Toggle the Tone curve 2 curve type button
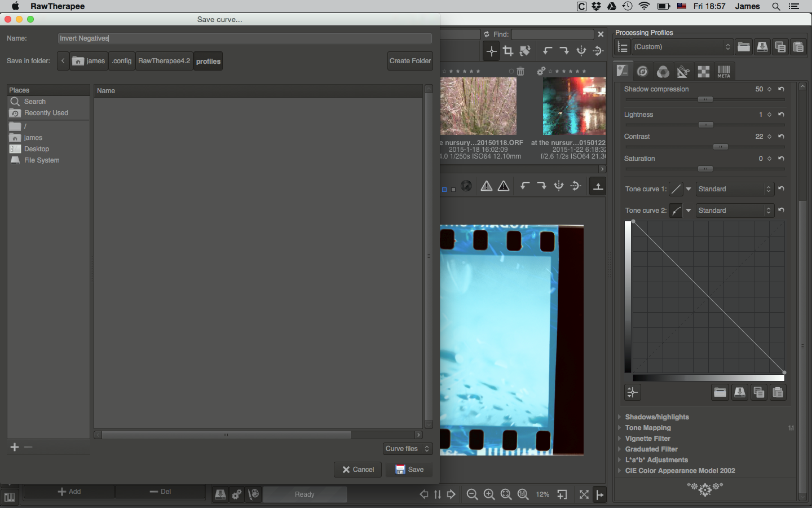 click(676, 211)
